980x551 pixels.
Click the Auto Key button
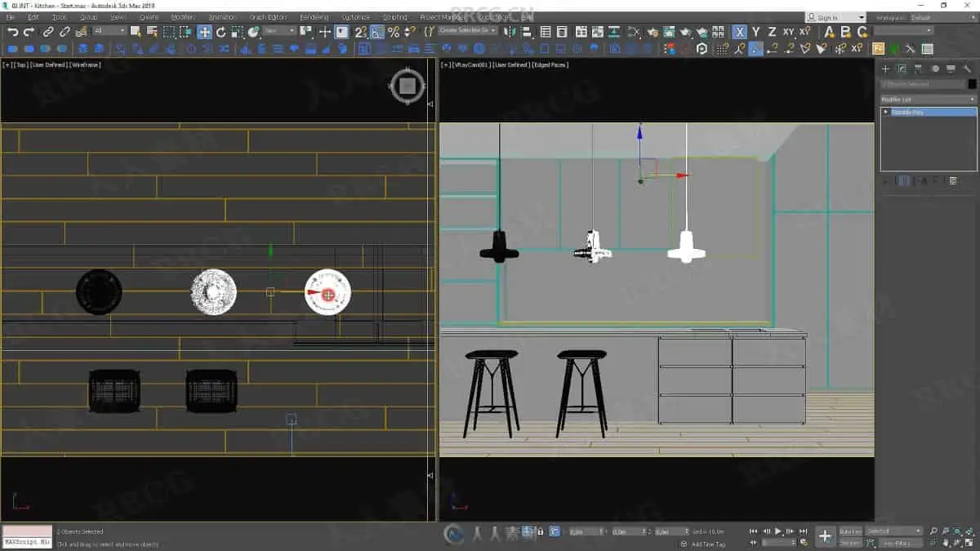tap(850, 531)
